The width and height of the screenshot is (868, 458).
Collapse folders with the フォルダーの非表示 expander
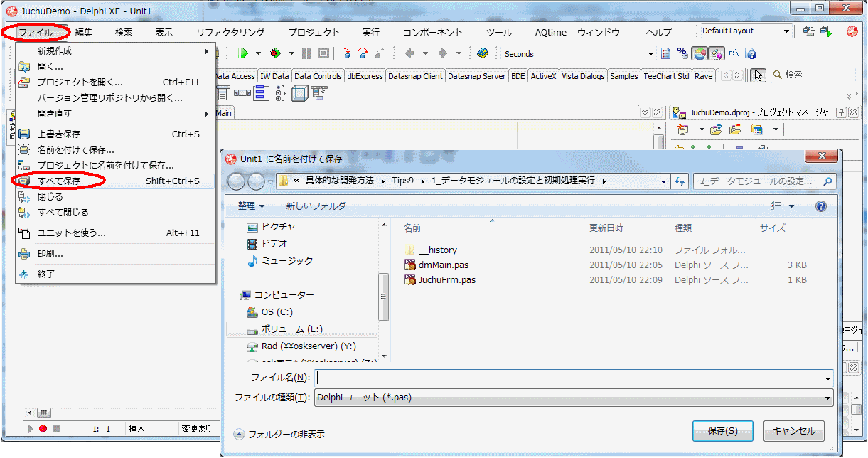239,433
